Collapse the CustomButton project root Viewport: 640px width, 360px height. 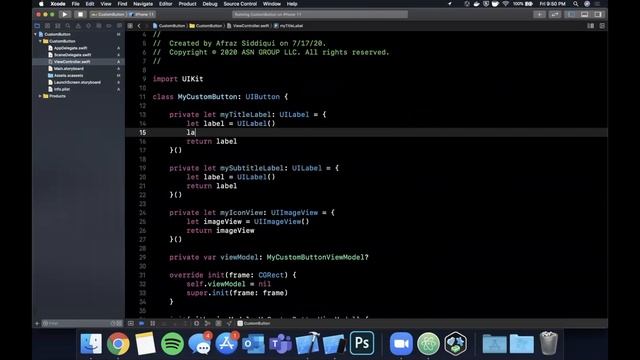pos(36,34)
